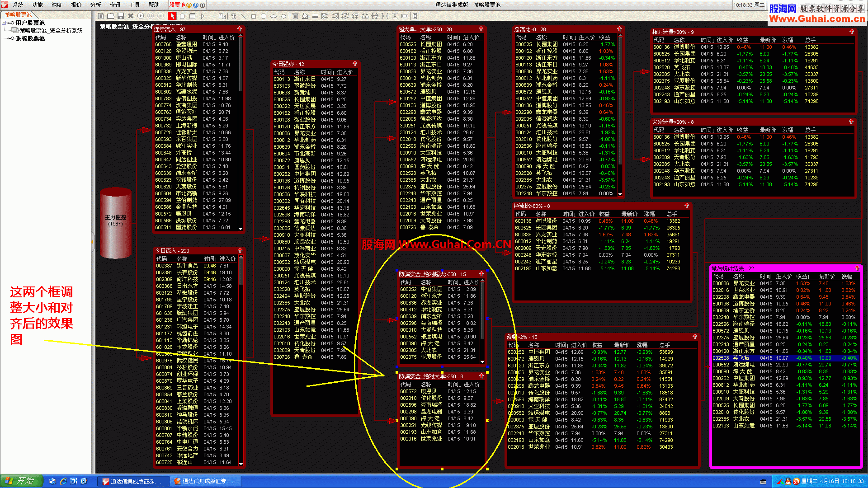Delete using the X toolbar icon
Viewport: 868px width, 488px height.
coord(131,16)
